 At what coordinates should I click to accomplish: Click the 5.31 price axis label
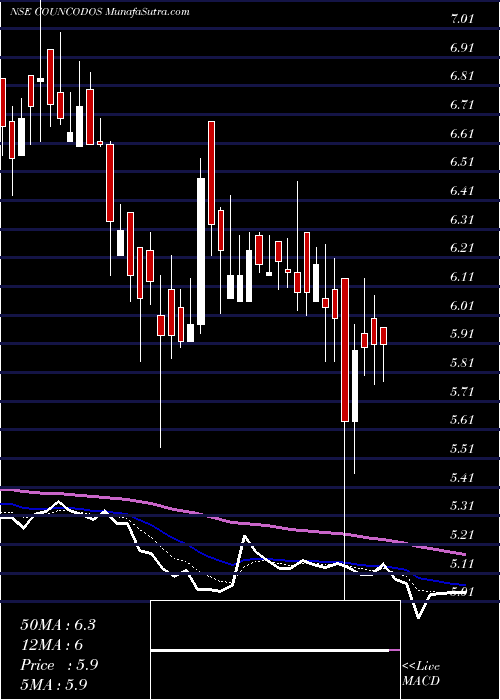click(x=462, y=506)
